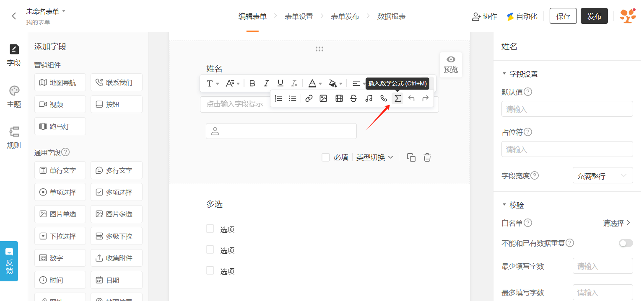Check the third 选项 checkbox

click(x=210, y=270)
